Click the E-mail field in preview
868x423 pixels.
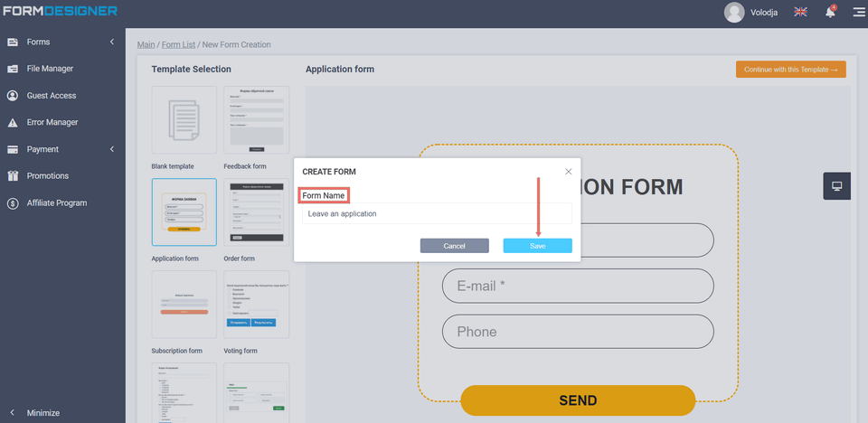point(578,286)
